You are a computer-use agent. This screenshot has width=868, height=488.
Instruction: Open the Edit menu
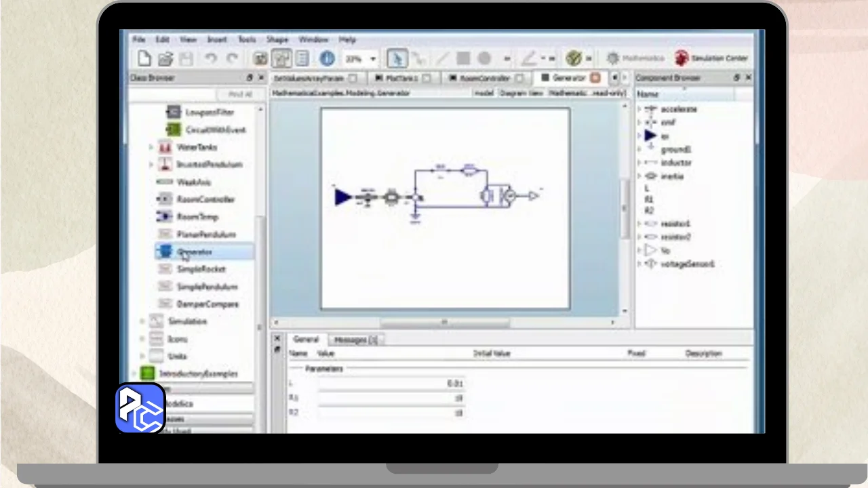163,40
